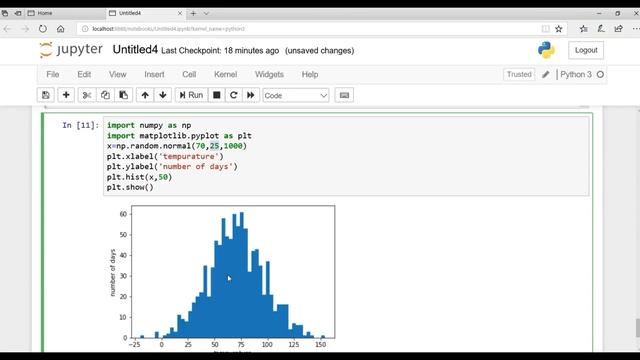The image size is (640, 360).
Task: Click the Last Checkpoint status text
Action: tap(220, 51)
